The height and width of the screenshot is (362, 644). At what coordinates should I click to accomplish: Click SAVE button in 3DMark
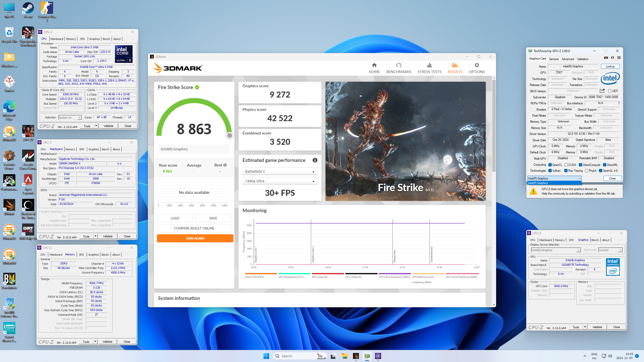(x=213, y=218)
